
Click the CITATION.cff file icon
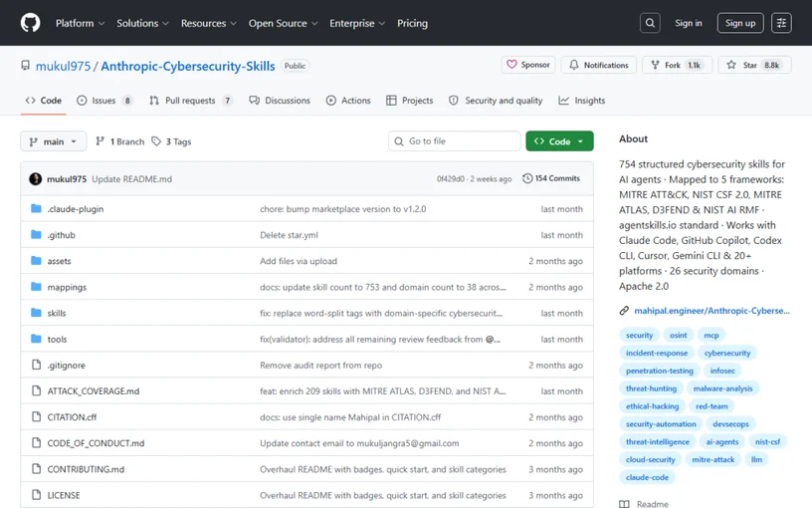tap(36, 416)
